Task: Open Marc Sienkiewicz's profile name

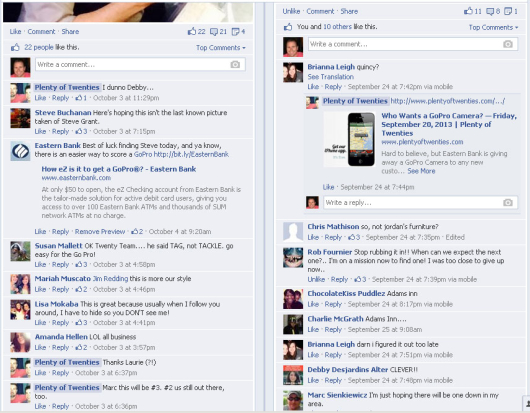Action: tap(337, 395)
